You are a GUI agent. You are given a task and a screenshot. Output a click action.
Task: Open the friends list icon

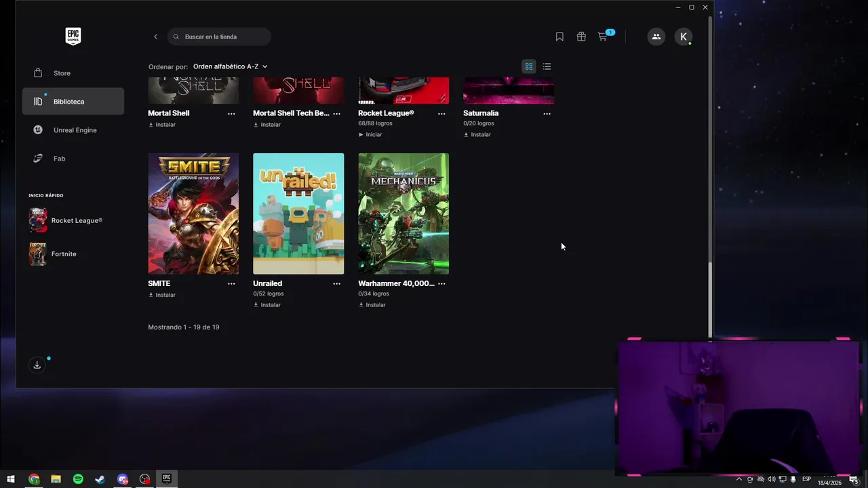click(x=656, y=37)
